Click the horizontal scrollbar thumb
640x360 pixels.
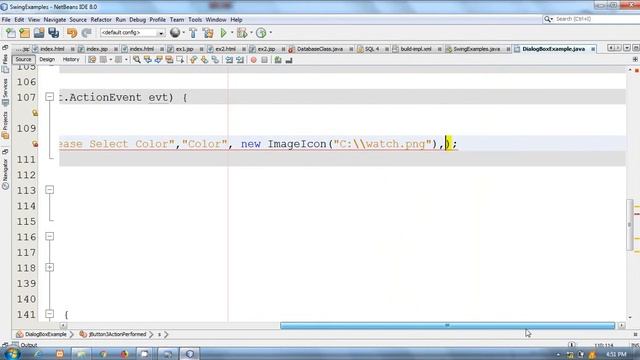[447, 325]
